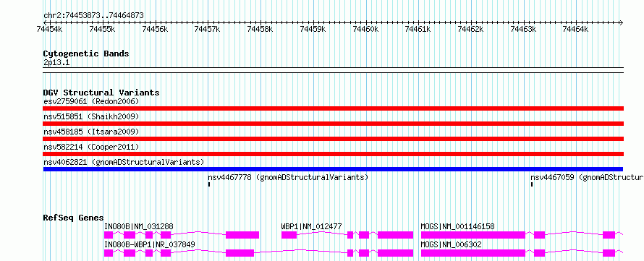Select the INO80B-WBP1|NR_037849 gene label
The width and height of the screenshot is (644, 261).
[x=150, y=244]
